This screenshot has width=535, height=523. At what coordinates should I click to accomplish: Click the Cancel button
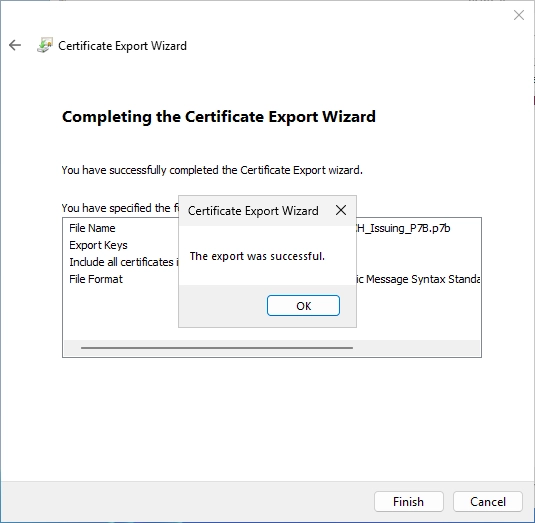[488, 502]
